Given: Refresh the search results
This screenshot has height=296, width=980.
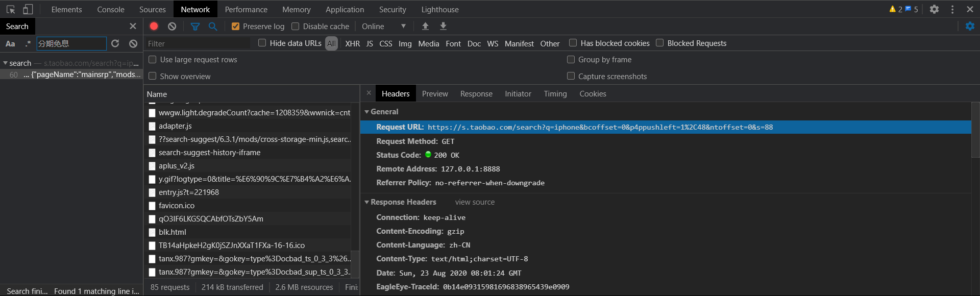Looking at the screenshot, I should point(115,44).
